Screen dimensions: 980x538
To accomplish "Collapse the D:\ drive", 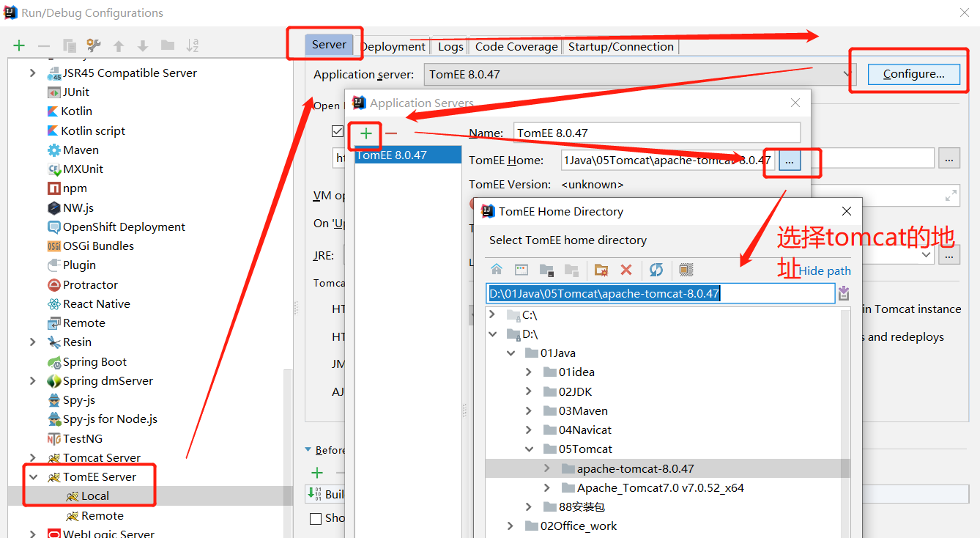I will coord(494,334).
